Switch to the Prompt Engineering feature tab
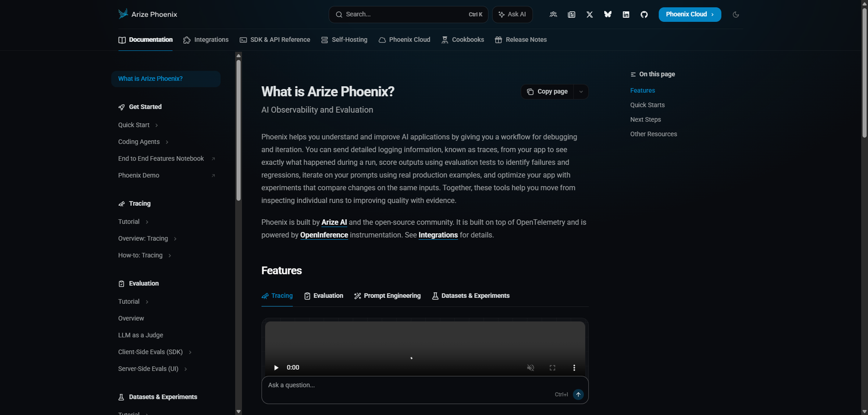This screenshot has height=415, width=868. point(387,296)
